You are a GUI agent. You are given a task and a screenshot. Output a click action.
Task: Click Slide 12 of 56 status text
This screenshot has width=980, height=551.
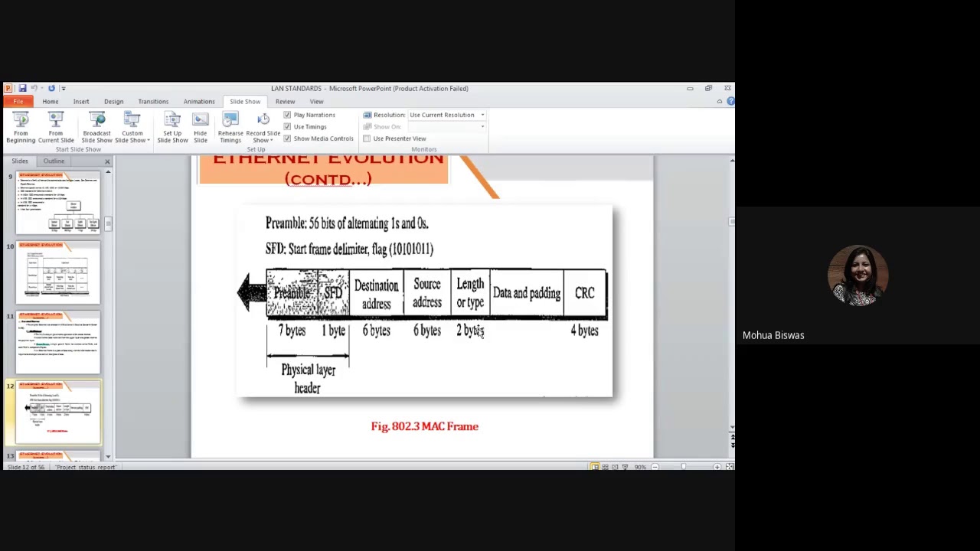(x=27, y=467)
